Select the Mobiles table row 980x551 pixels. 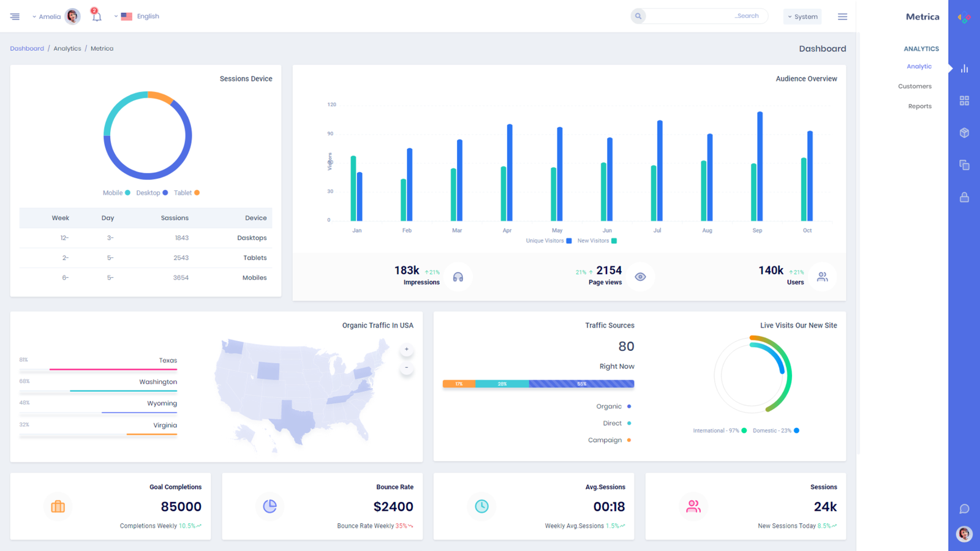[x=146, y=277]
